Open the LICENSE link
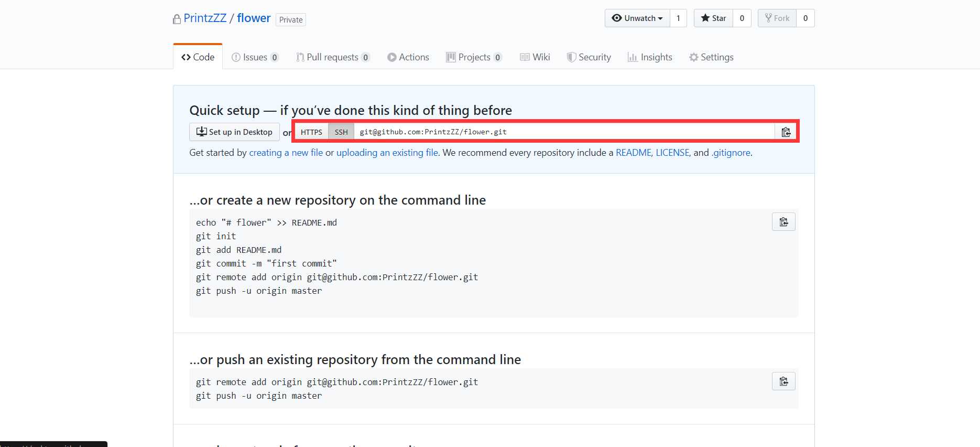The height and width of the screenshot is (447, 980). click(x=672, y=153)
